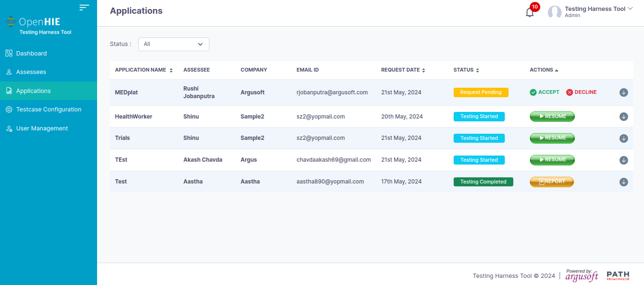The height and width of the screenshot is (285, 644).
Task: Resume testing for TEst application
Action: point(552,160)
